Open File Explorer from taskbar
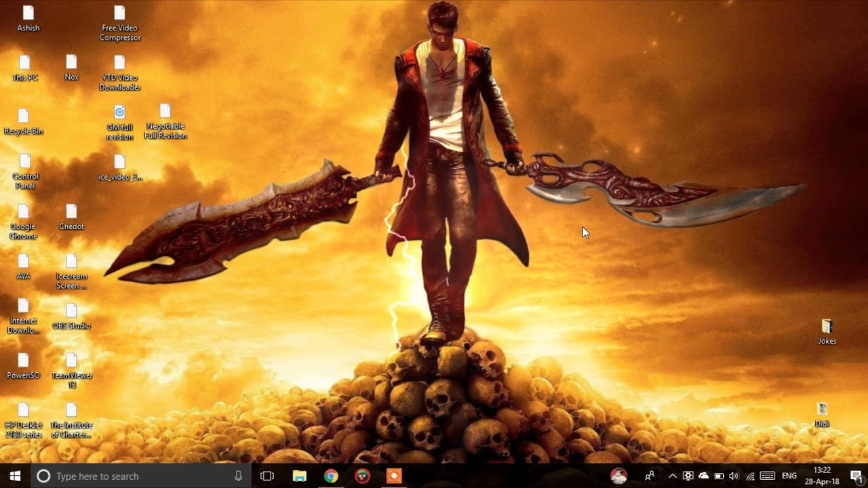 [299, 476]
